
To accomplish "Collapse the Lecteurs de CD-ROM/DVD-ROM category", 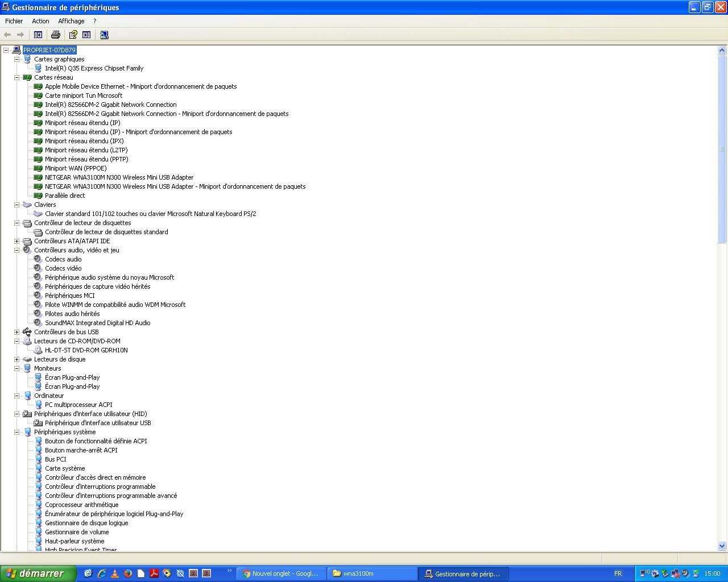I will point(16,341).
